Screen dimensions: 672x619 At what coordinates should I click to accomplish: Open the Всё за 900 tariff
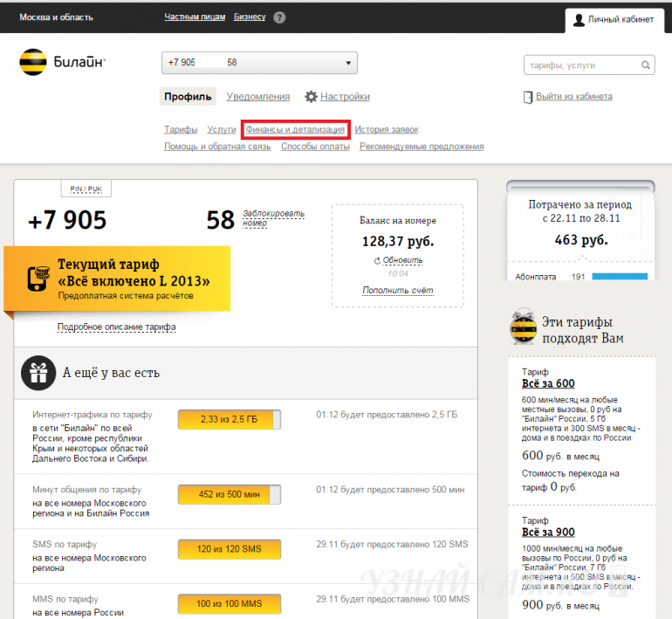coord(548,533)
